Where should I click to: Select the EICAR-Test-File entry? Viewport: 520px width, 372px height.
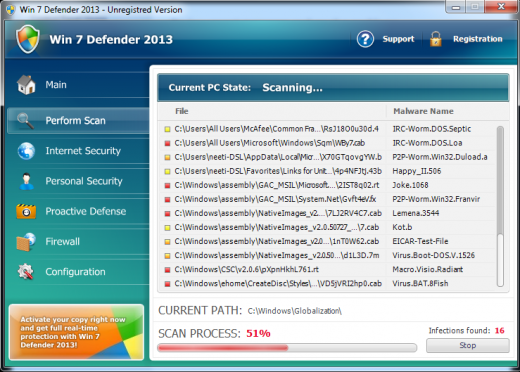coord(328,241)
